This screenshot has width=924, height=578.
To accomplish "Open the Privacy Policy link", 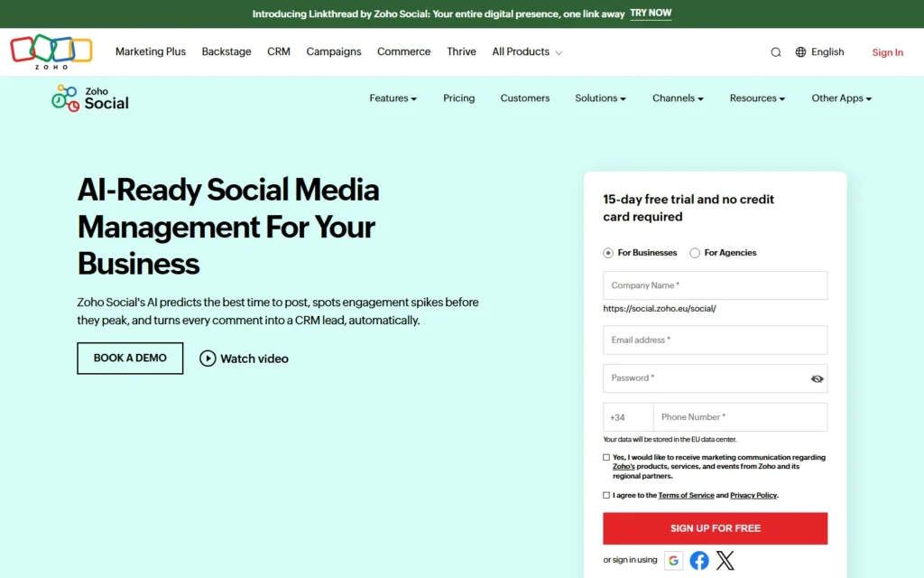I will pos(753,496).
